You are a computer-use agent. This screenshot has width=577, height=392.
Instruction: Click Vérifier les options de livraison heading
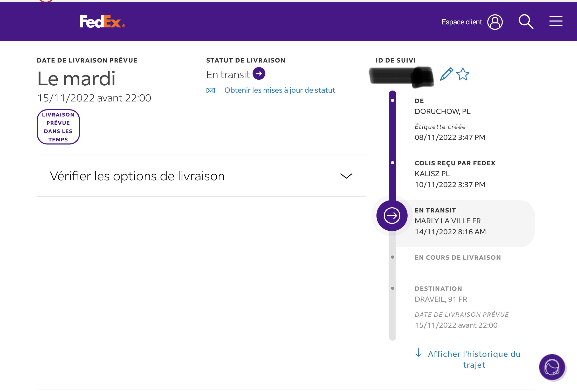click(x=137, y=176)
